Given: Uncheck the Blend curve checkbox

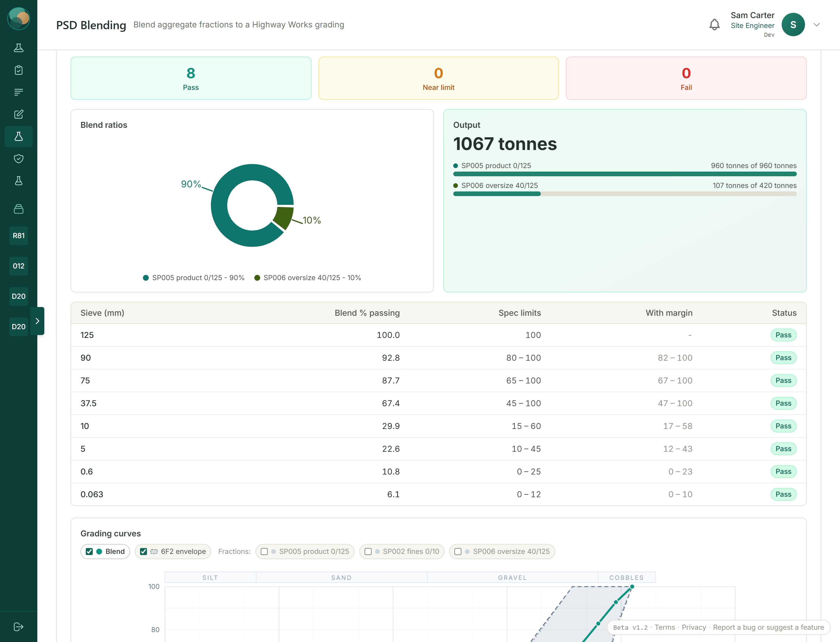Looking at the screenshot, I should tap(89, 552).
